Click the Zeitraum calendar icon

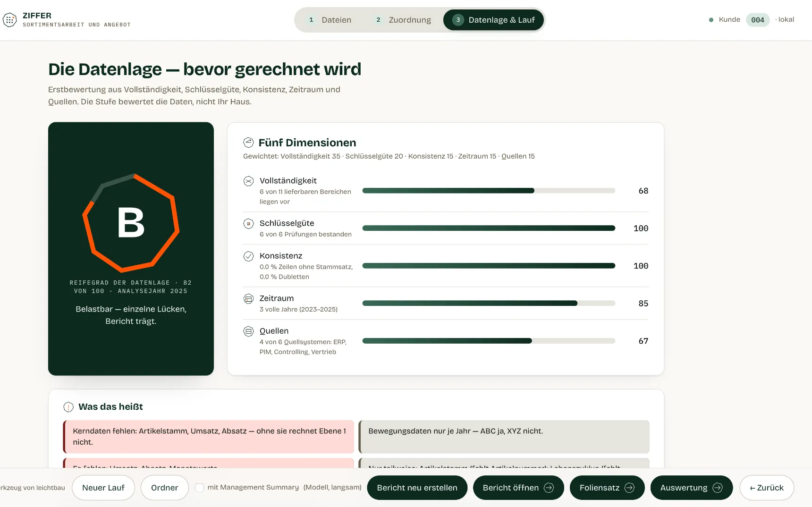click(248, 298)
